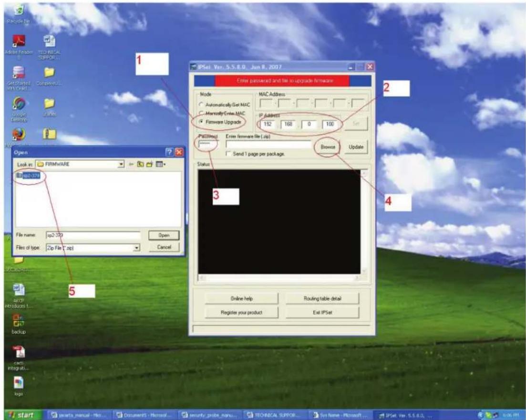Click the Open dialog help question-mark button
This screenshot has height=420, width=526.
point(170,152)
